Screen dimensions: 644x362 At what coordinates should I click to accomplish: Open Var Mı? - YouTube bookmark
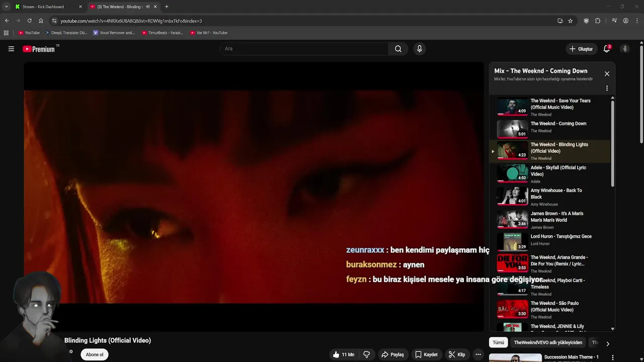pos(209,33)
